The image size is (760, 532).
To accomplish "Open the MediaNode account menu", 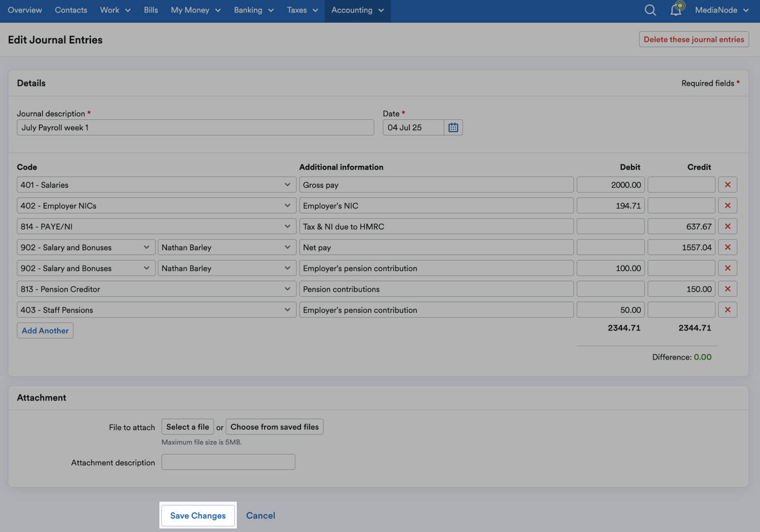I will (x=722, y=10).
